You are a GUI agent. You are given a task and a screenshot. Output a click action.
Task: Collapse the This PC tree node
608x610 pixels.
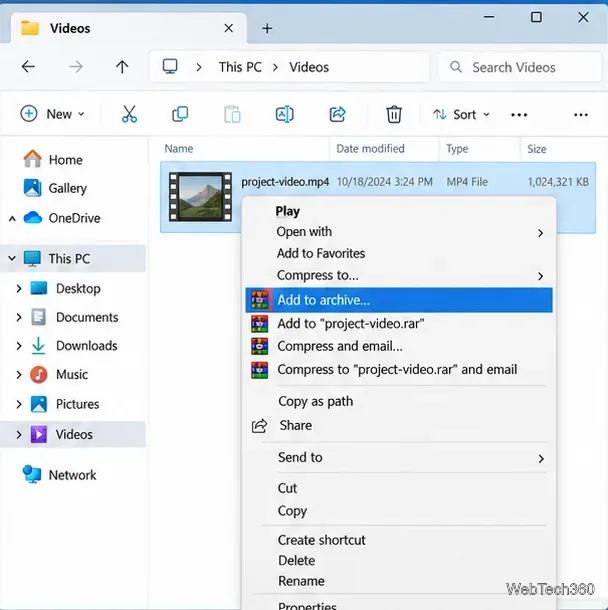12,258
